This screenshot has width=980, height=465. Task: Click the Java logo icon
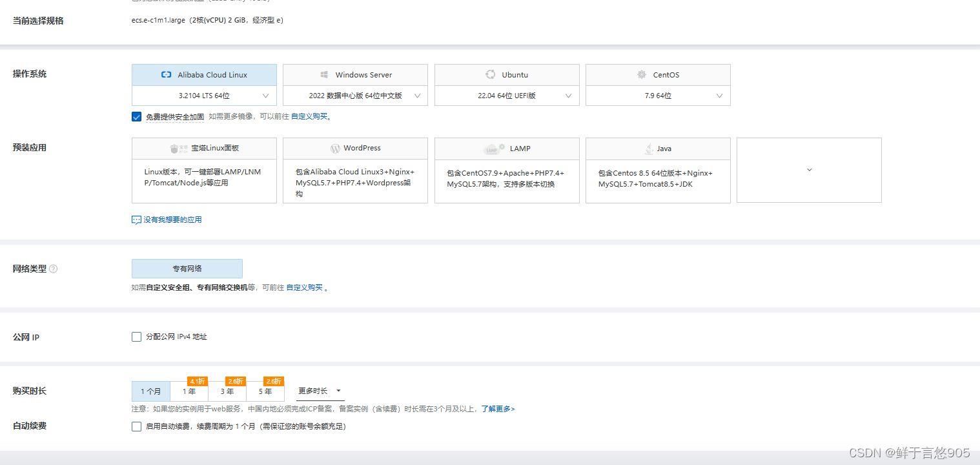(x=649, y=149)
